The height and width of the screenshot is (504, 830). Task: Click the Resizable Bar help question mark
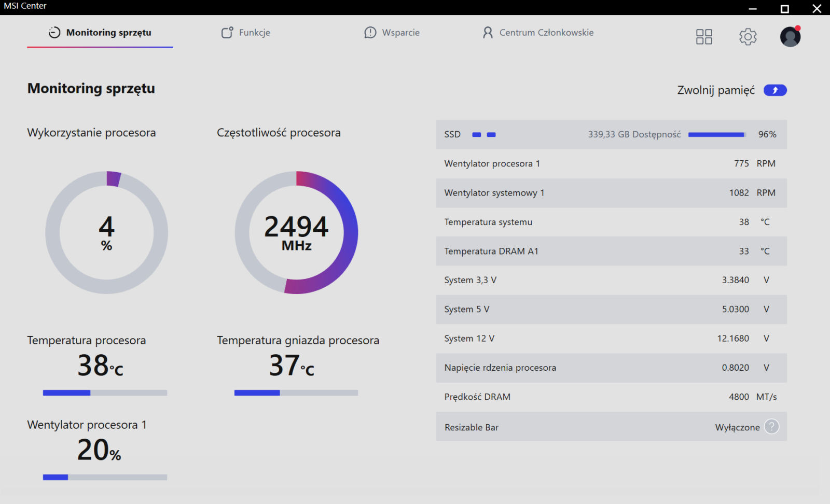(772, 427)
